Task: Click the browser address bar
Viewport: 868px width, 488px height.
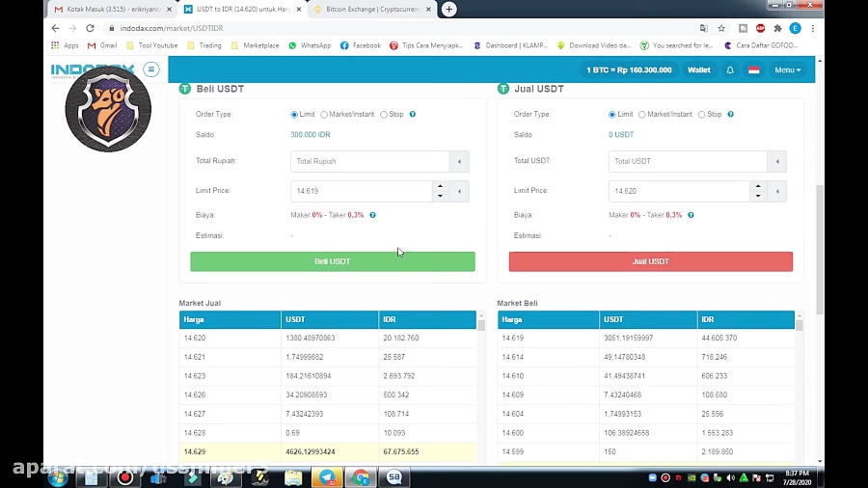Action: click(398, 28)
